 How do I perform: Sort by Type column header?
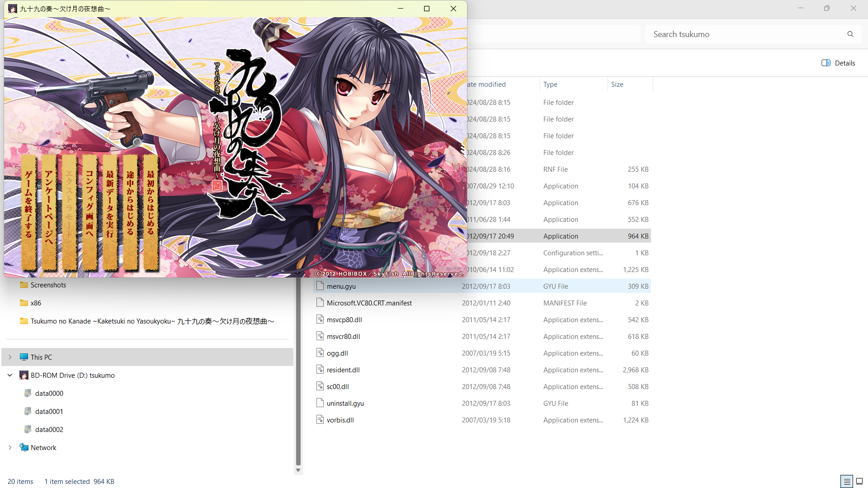click(x=573, y=84)
